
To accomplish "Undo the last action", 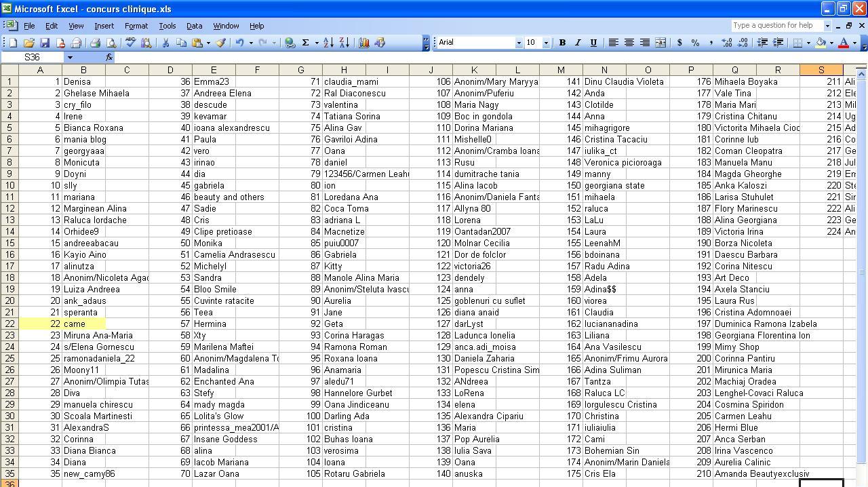I will pyautogui.click(x=239, y=43).
